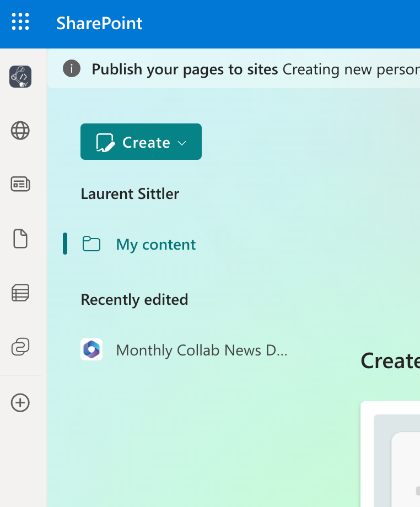This screenshot has width=420, height=507.
Task: Open the globe My sites icon
Action: click(20, 131)
